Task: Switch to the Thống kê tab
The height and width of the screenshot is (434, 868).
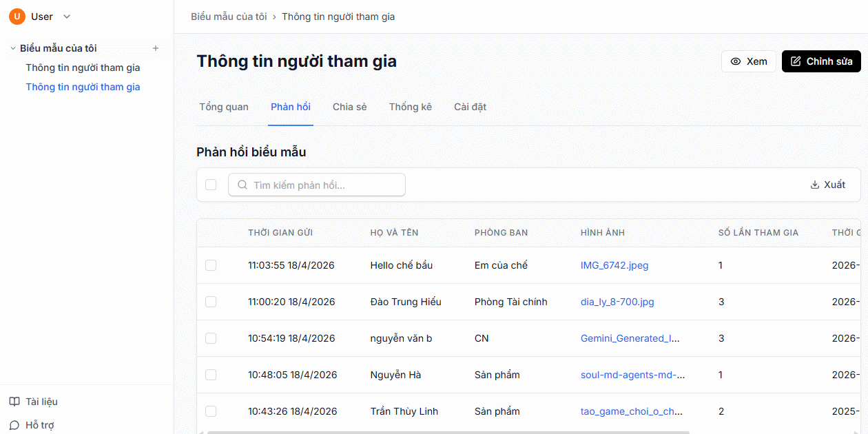Action: click(410, 107)
